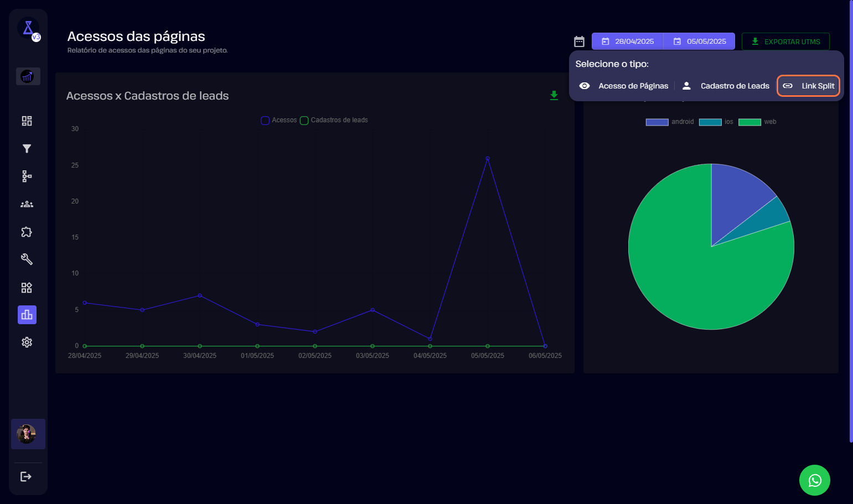Select the Link Split type

pos(809,86)
